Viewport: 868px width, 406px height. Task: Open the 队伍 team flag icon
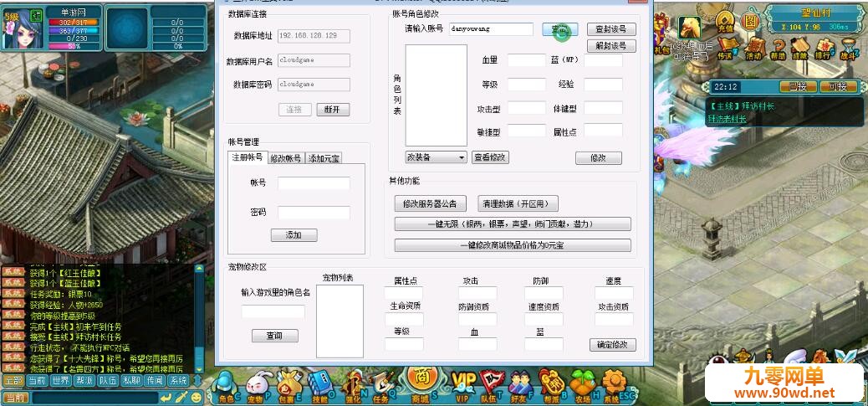pos(491,386)
